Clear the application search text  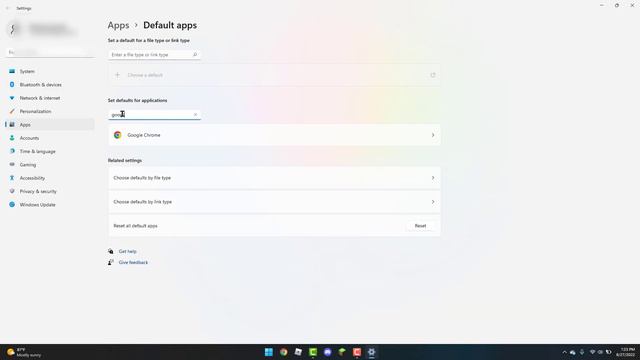pos(195,115)
